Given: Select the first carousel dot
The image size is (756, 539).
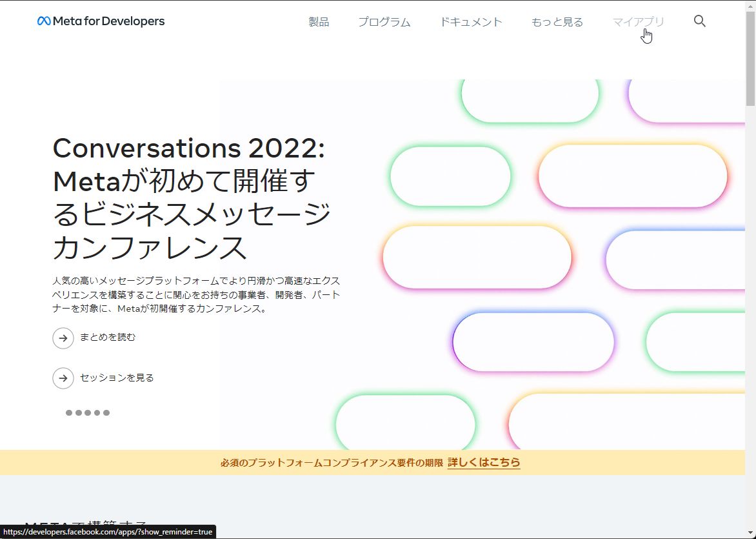Looking at the screenshot, I should [x=69, y=413].
